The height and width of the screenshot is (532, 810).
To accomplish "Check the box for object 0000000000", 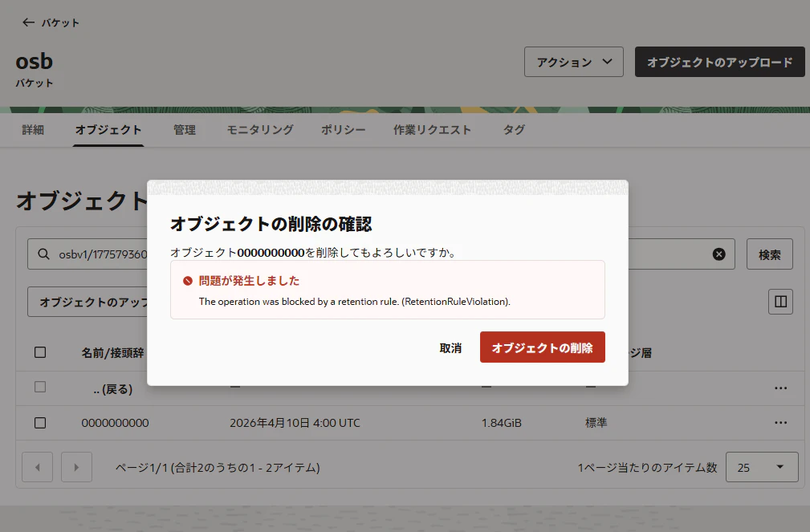I will [40, 423].
